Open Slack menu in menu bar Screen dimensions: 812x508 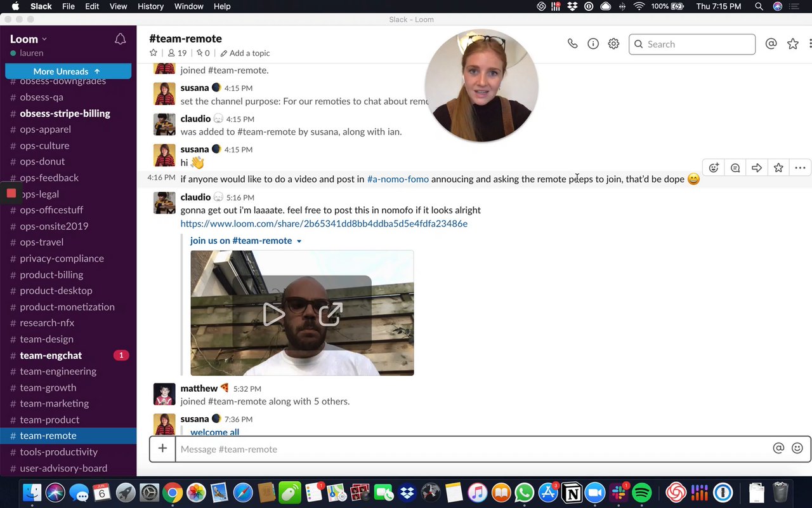[x=41, y=6]
